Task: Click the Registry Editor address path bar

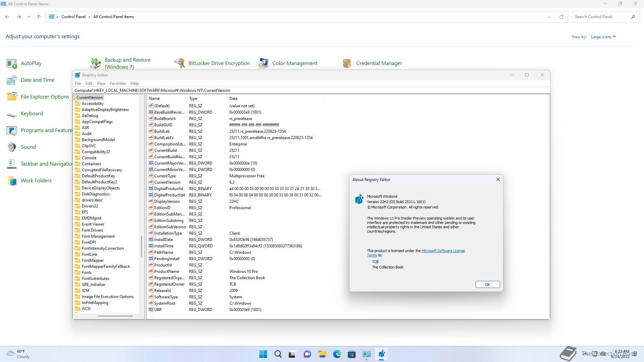Action: 311,90
